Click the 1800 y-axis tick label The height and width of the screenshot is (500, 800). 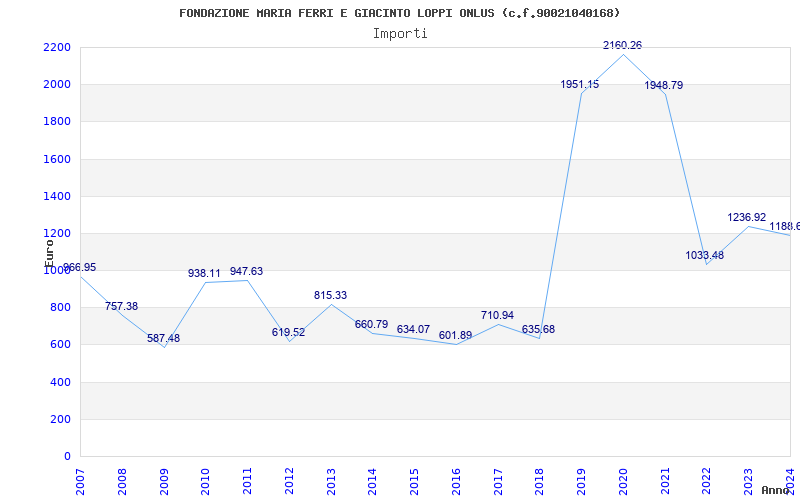pyautogui.click(x=57, y=122)
